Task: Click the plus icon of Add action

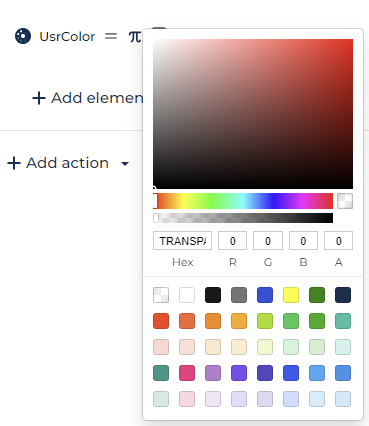Action: click(14, 163)
